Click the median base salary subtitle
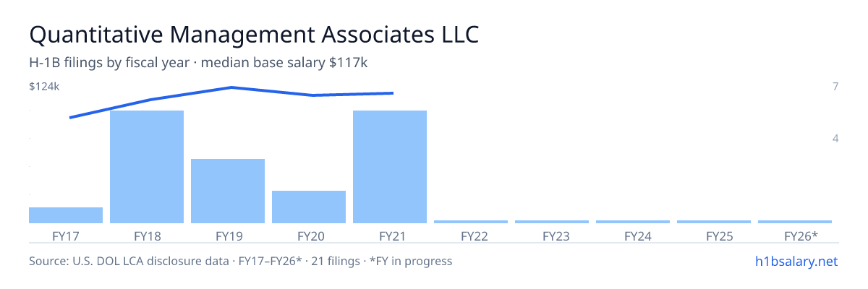This screenshot has height=289, width=868. point(284,63)
